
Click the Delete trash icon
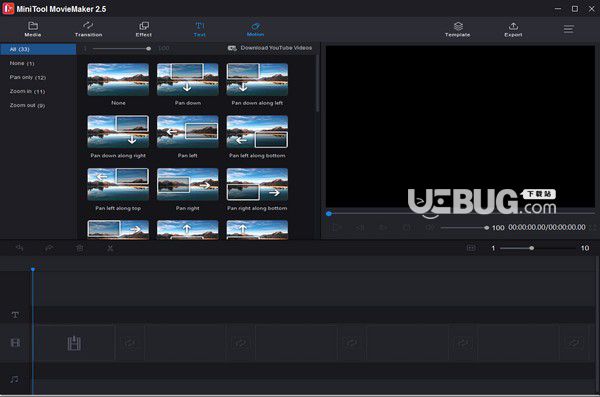click(x=80, y=248)
